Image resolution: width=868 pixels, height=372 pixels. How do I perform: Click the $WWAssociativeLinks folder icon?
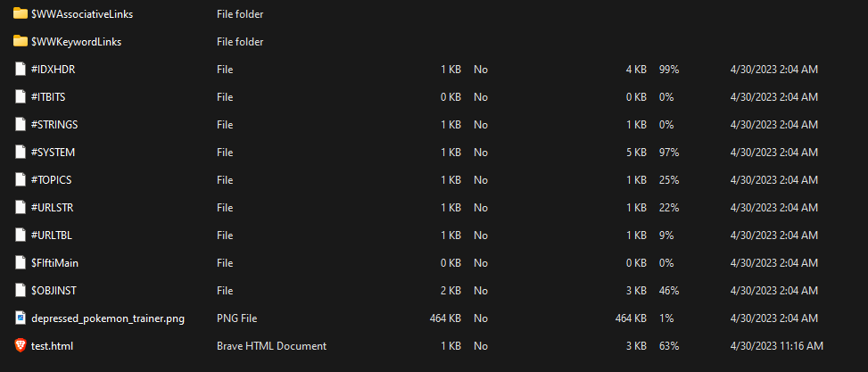(21, 13)
